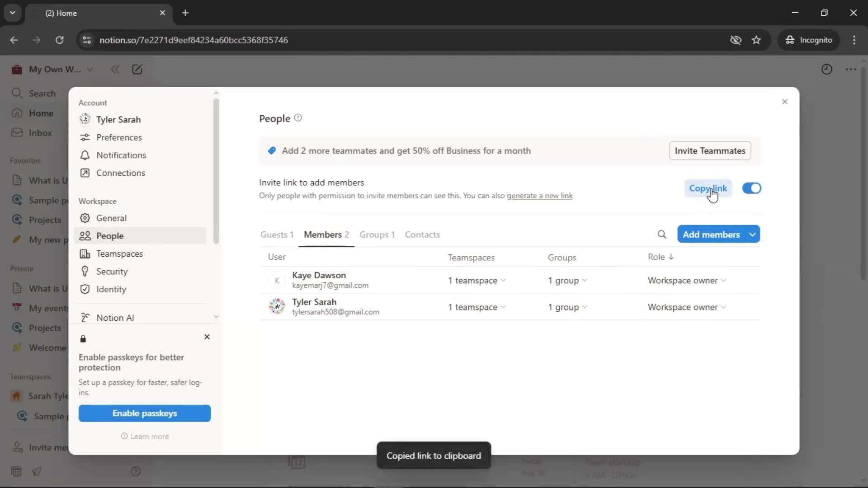Expand Kaye Dawson's group dropdown
The width and height of the screenshot is (868, 488).
click(567, 280)
